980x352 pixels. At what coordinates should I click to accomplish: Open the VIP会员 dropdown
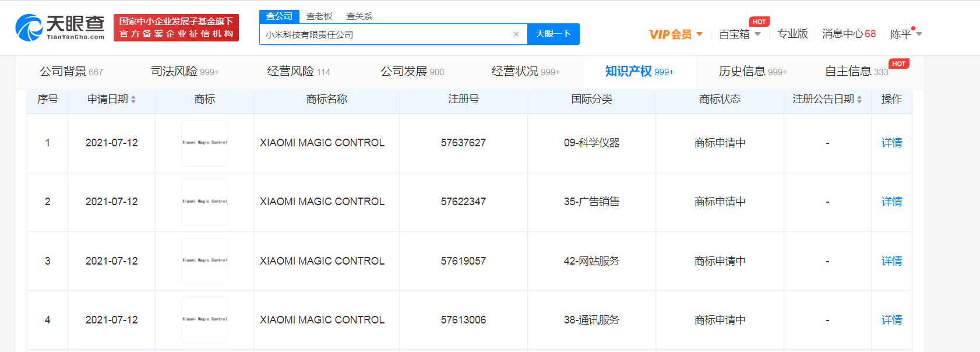pyautogui.click(x=675, y=34)
